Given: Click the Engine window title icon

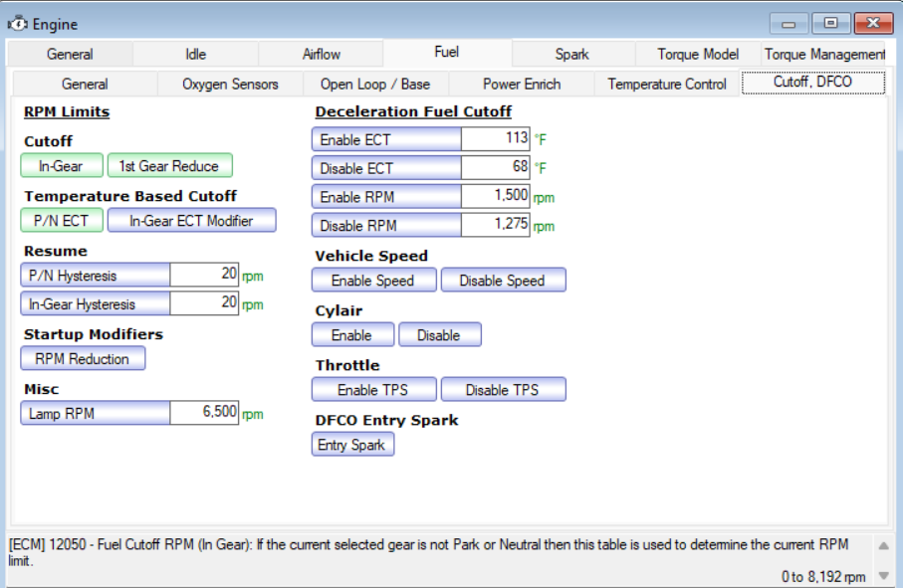Looking at the screenshot, I should pyautogui.click(x=17, y=24).
